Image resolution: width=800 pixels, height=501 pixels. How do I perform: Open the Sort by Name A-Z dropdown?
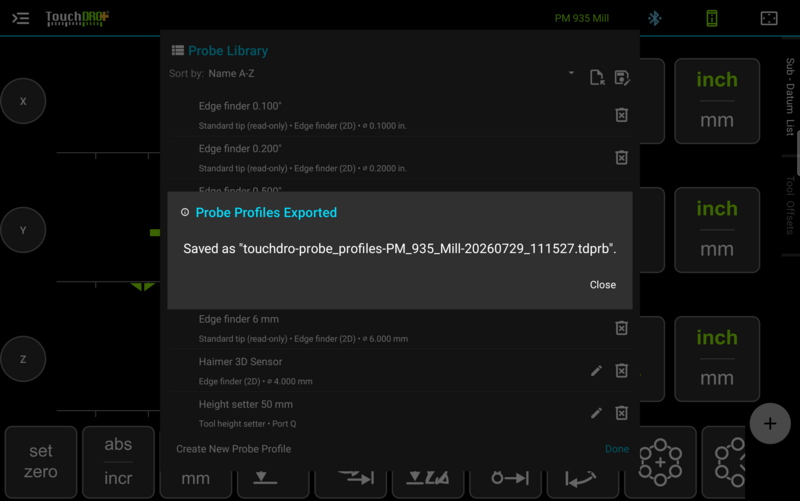click(x=372, y=73)
